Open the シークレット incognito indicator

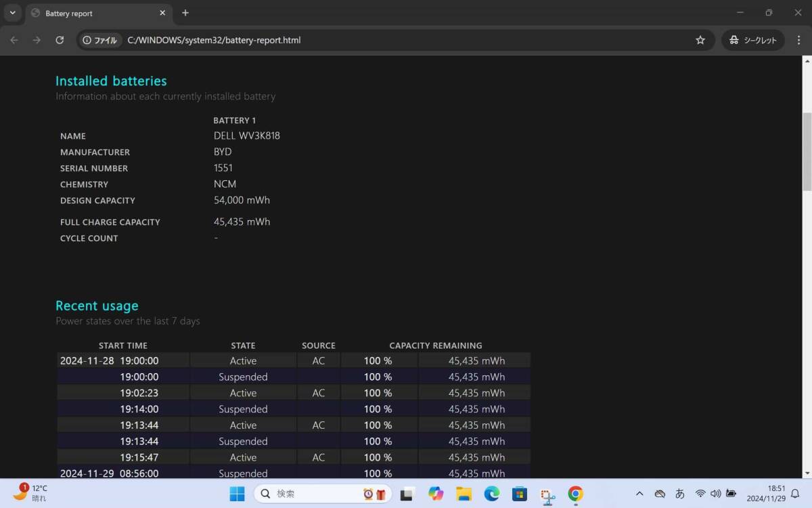(753, 40)
